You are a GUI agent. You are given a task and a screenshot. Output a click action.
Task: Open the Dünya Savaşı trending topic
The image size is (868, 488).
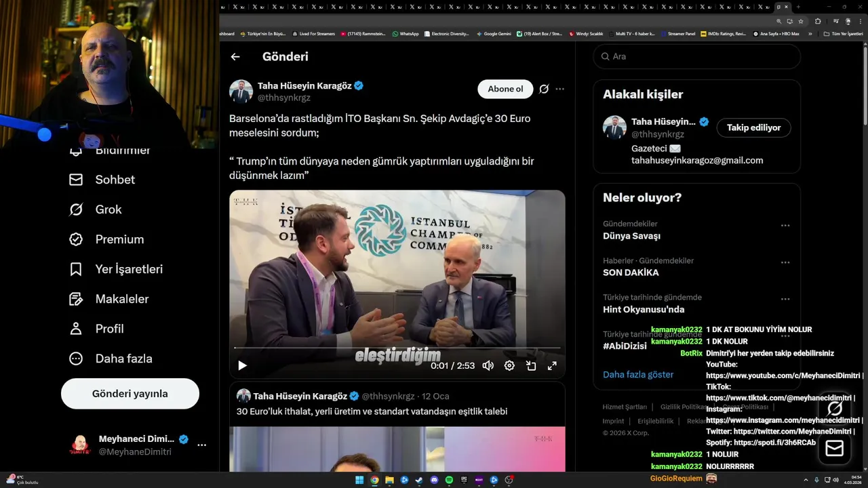pos(631,236)
